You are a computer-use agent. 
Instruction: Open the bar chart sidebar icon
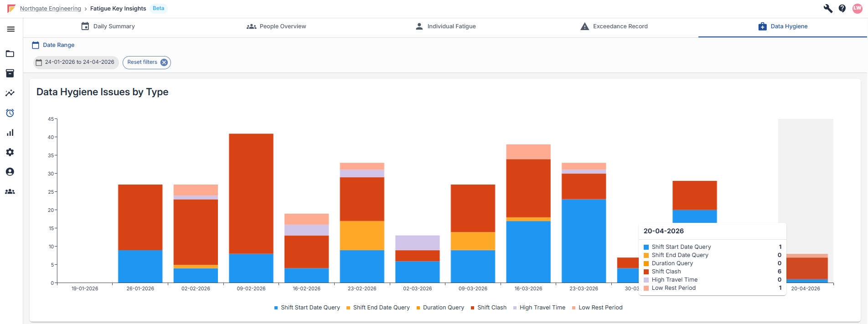click(10, 133)
